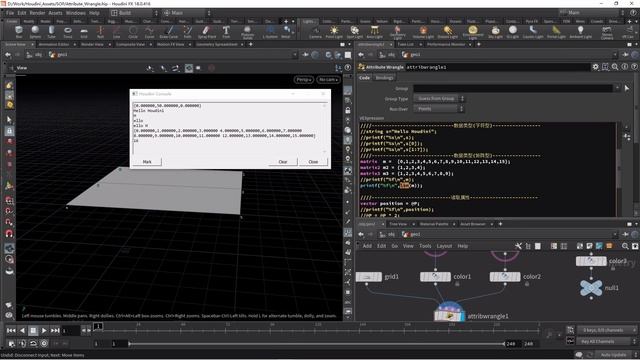Open the parameter pane gear menu
The width and height of the screenshot is (640, 360).
coord(596,67)
